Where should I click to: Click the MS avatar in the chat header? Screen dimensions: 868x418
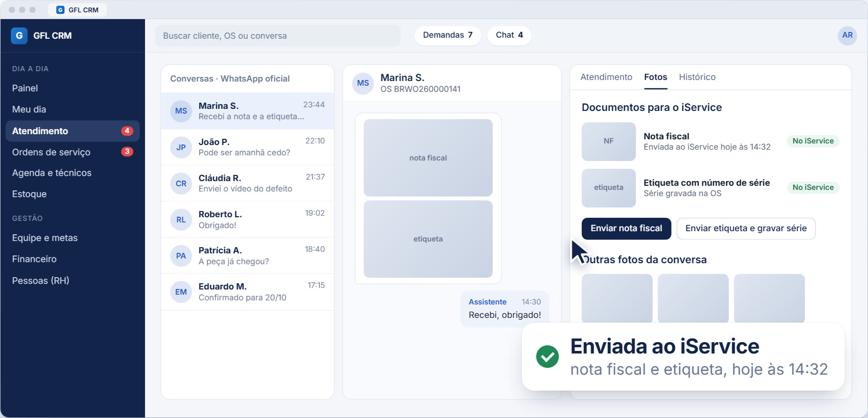[363, 83]
